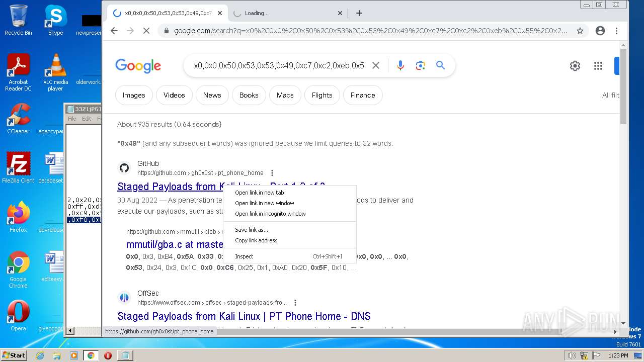The image size is (644, 362).
Task: Open CCleaner desktop shortcut
Action: pyautogui.click(x=18, y=119)
